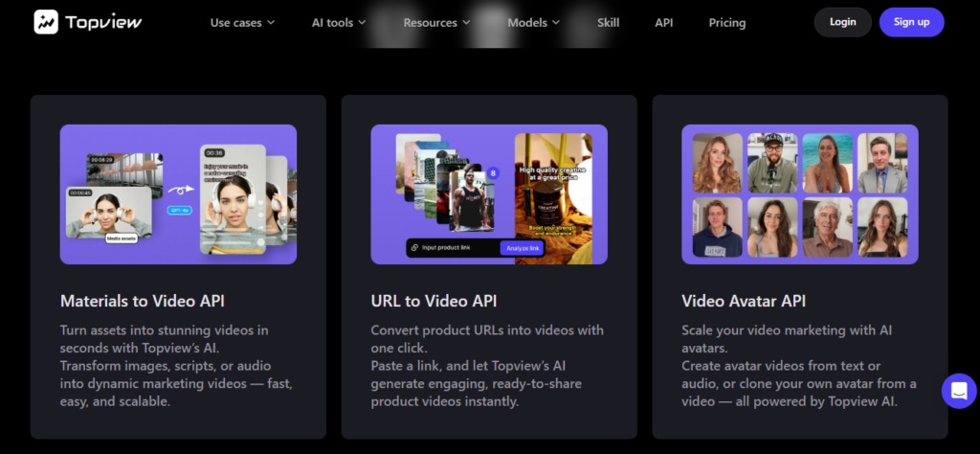
Task: Click the GPT-4o badge in preview
Action: coord(179,211)
